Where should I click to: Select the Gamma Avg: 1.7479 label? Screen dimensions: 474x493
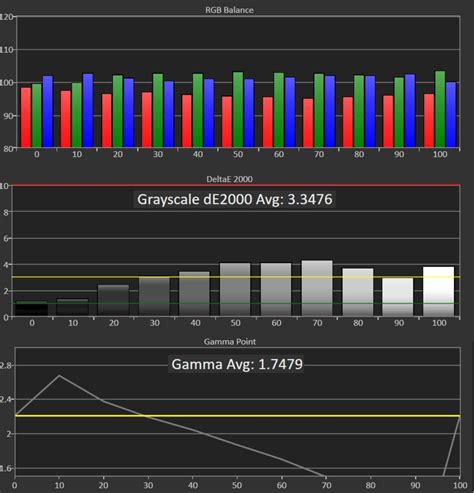pyautogui.click(x=237, y=364)
